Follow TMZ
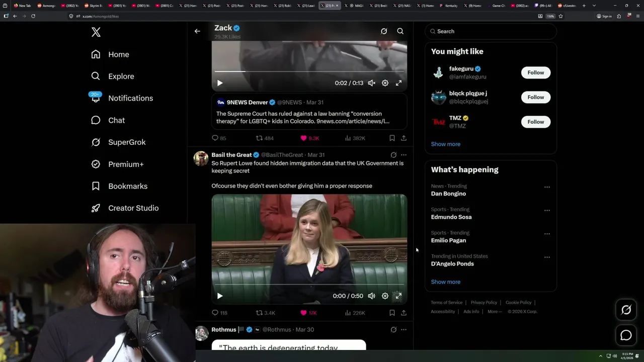The width and height of the screenshot is (644, 362). pyautogui.click(x=536, y=122)
